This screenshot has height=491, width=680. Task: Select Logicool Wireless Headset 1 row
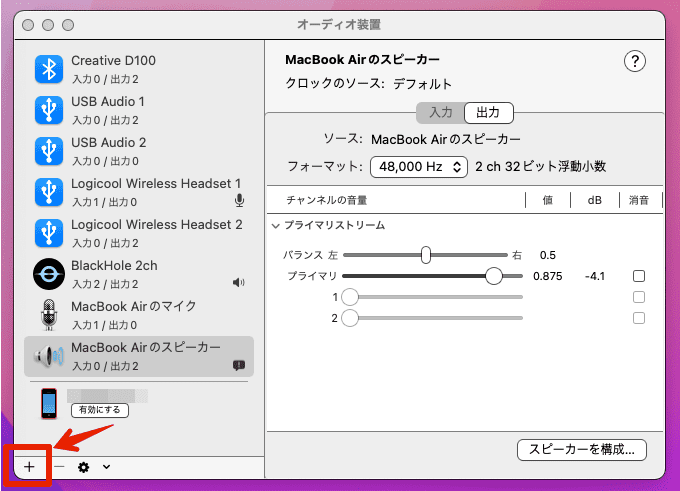(139, 192)
